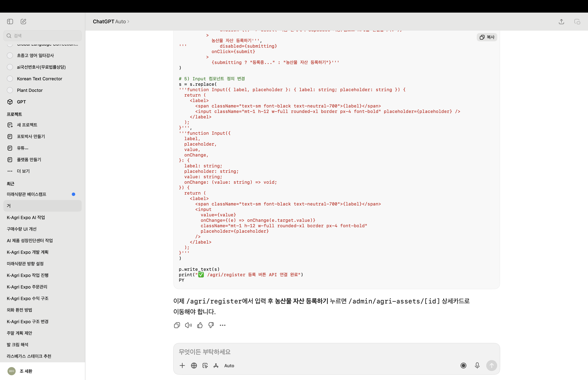Open the Korean Text Corrector GPT

(x=42, y=79)
